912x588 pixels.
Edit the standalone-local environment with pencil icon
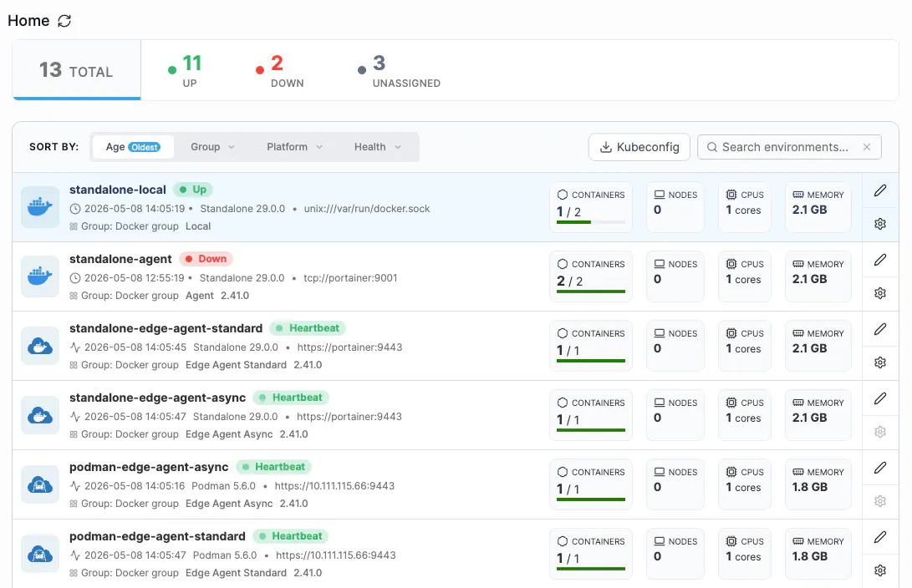880,190
